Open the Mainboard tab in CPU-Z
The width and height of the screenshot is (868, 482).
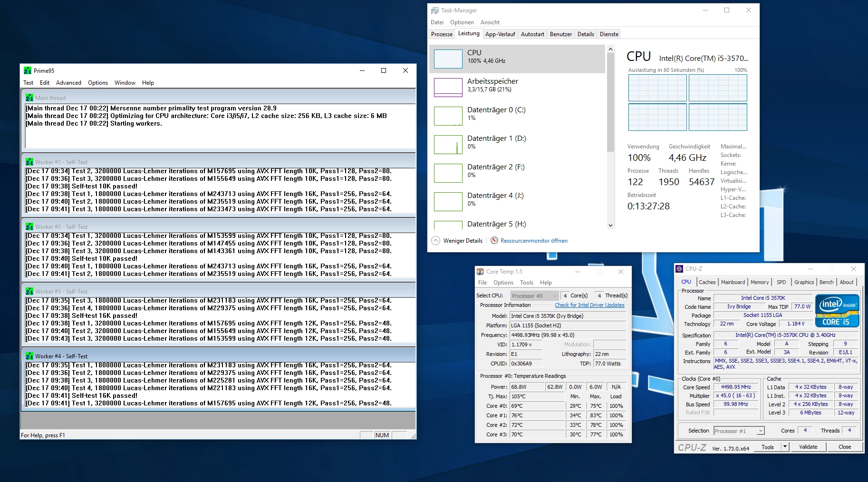coord(733,282)
